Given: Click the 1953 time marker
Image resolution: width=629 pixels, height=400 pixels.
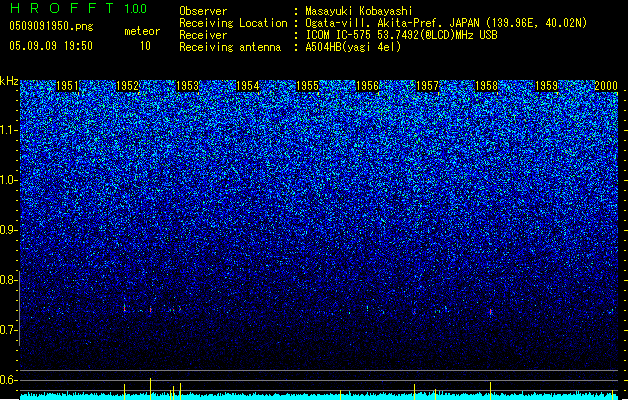Looking at the screenshot, I should point(187,86).
